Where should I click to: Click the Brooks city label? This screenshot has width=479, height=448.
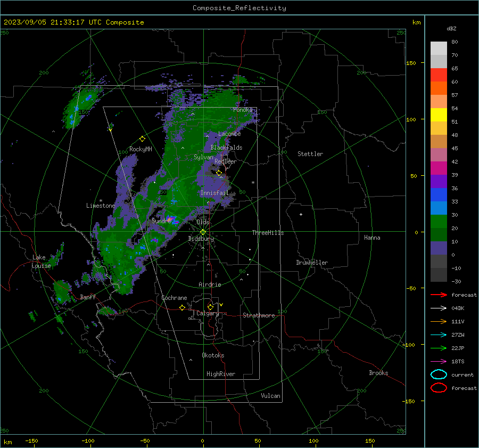[x=378, y=373]
